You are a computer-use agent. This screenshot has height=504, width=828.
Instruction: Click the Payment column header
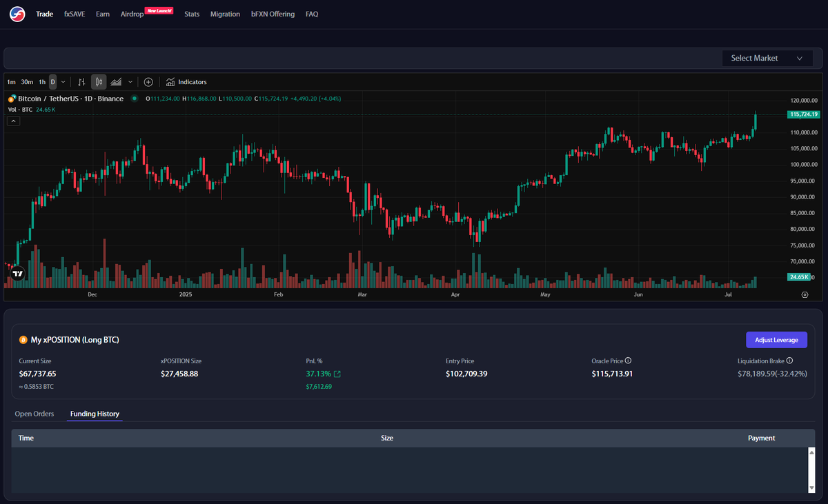coord(761,438)
